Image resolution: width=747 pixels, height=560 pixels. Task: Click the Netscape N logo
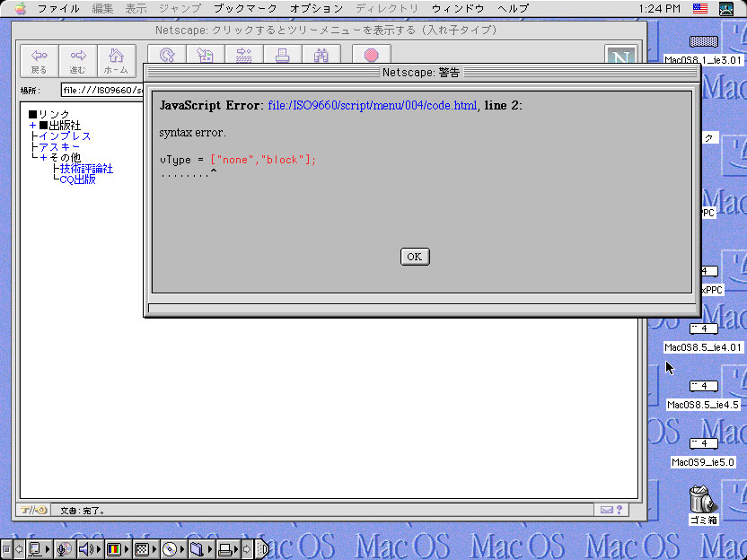[x=620, y=55]
